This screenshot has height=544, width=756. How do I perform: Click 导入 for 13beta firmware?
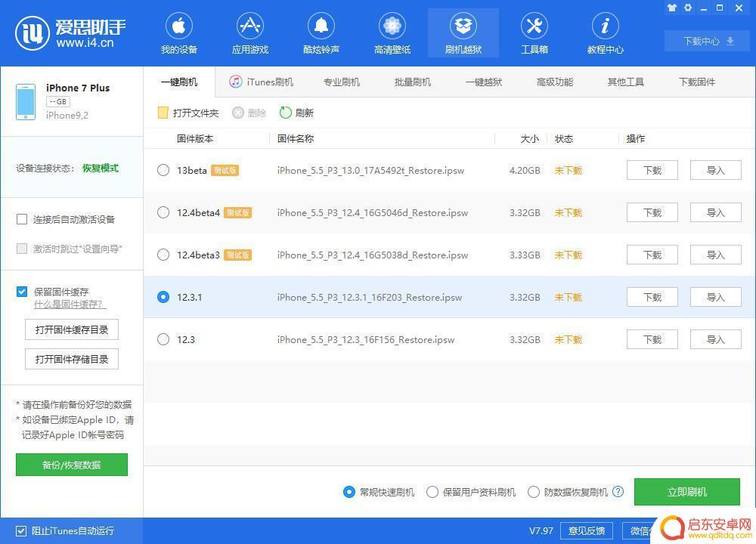point(716,170)
